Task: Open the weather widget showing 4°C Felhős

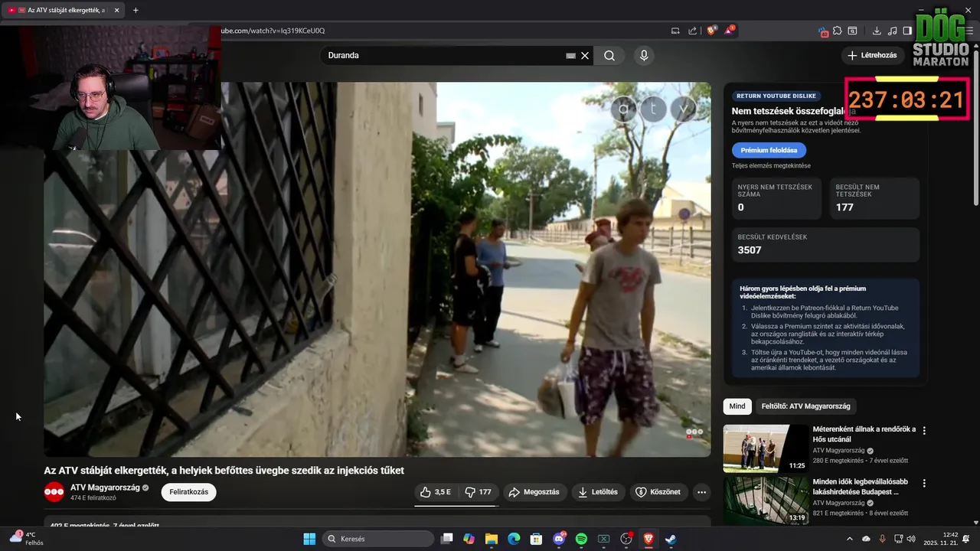Action: (24, 539)
